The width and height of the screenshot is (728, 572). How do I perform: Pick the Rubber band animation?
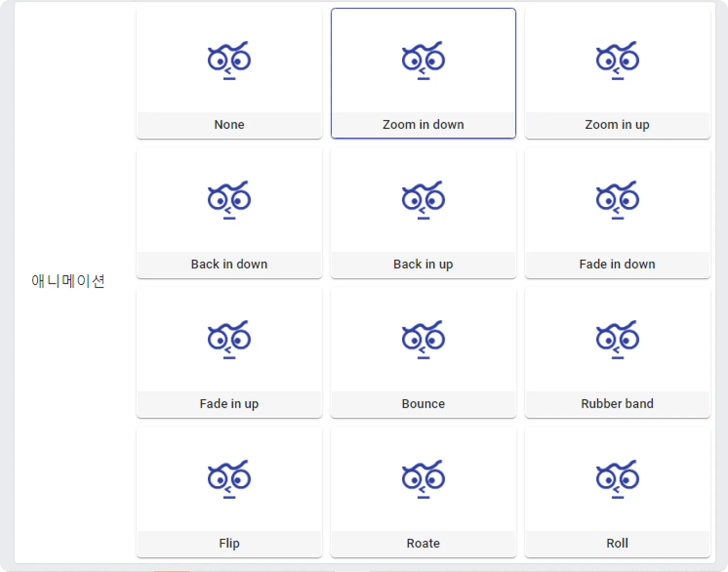coord(617,352)
